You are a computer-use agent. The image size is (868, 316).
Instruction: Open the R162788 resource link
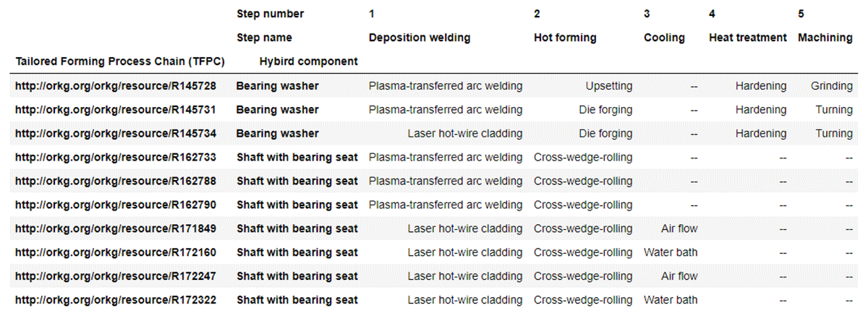[116, 182]
